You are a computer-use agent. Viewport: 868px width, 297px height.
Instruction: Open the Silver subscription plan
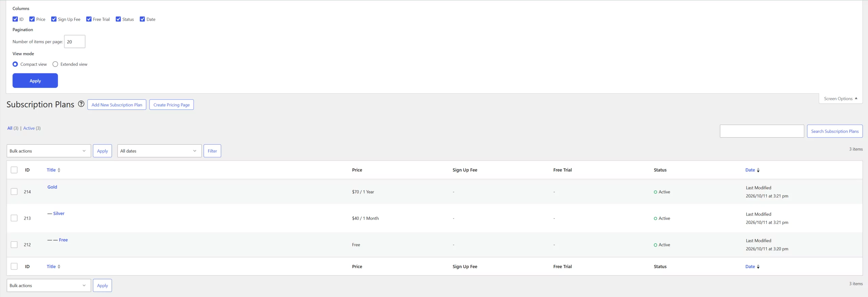point(59,213)
